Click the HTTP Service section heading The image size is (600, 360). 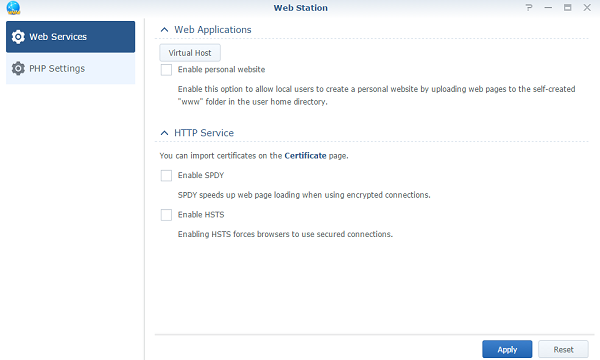[x=204, y=133]
